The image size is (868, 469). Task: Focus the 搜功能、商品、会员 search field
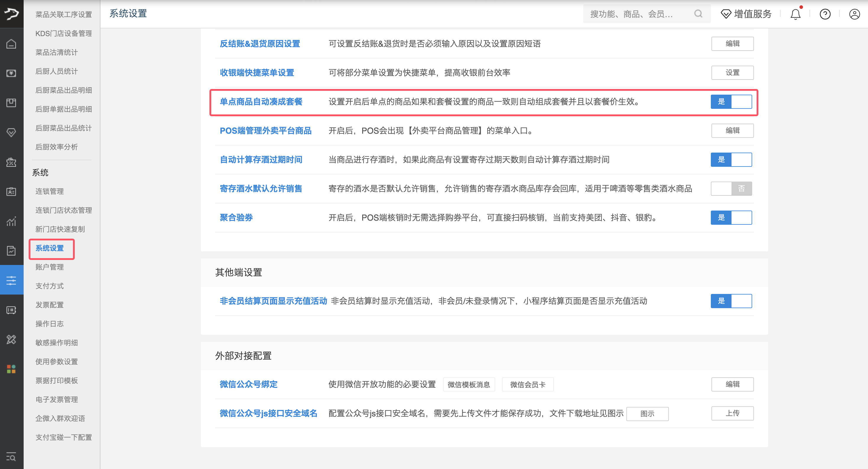point(647,14)
